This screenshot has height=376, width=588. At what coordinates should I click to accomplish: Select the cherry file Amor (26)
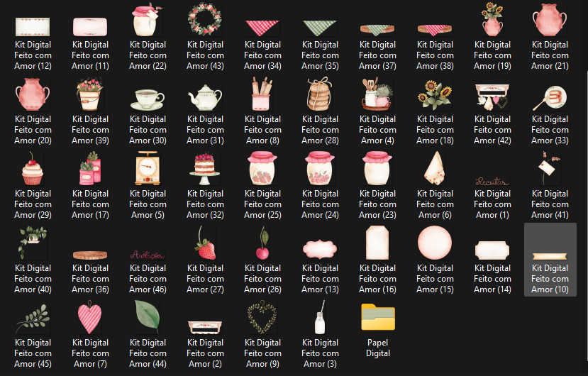[x=262, y=260]
